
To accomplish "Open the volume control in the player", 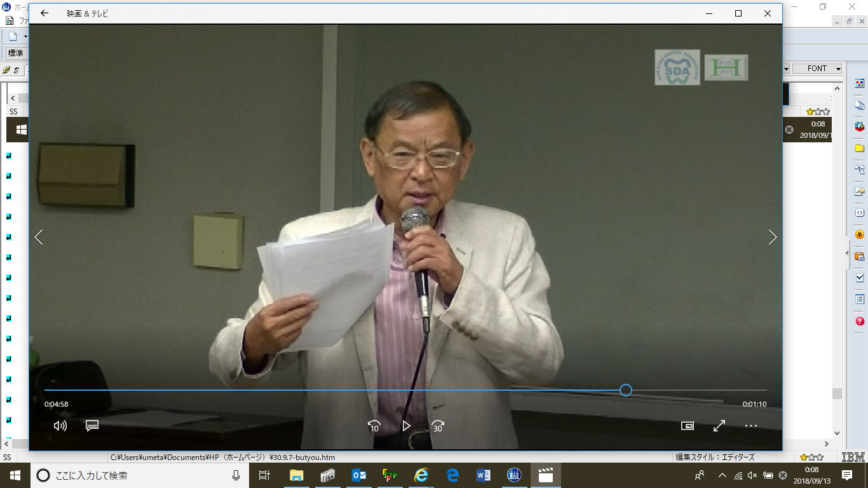I will point(60,426).
